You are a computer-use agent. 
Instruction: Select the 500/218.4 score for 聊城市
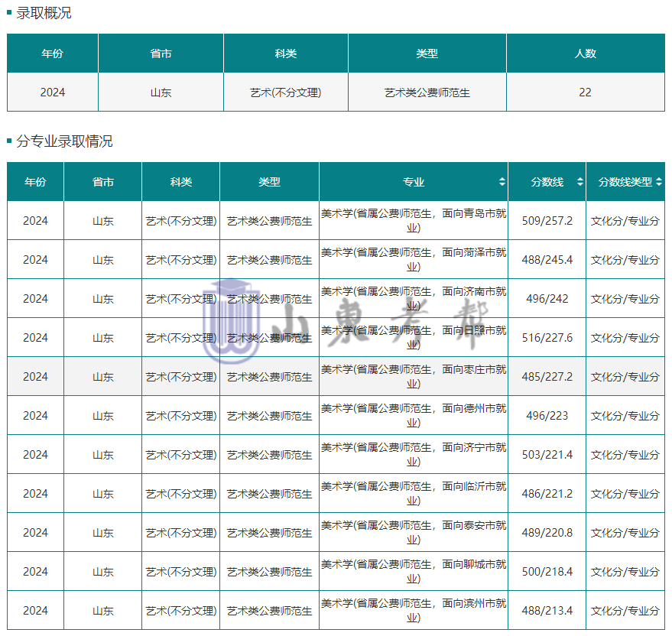tap(547, 572)
